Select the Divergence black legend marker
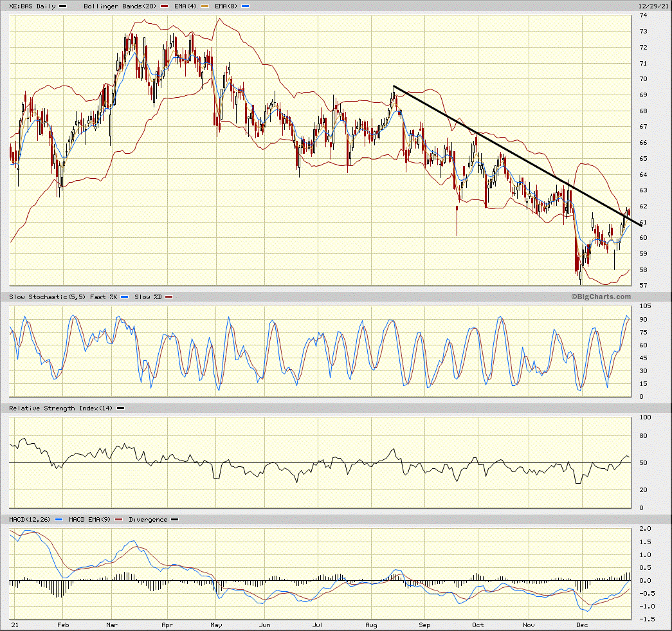The height and width of the screenshot is (631, 672). click(x=174, y=519)
